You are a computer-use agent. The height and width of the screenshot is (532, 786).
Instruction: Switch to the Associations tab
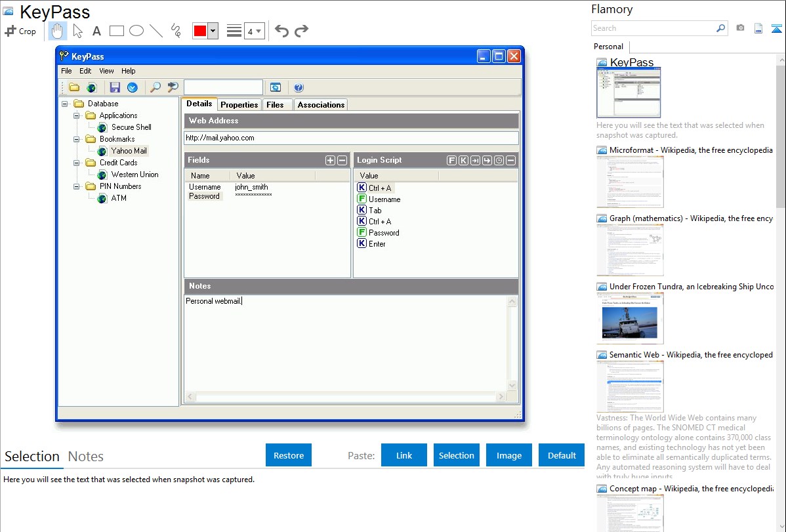321,104
